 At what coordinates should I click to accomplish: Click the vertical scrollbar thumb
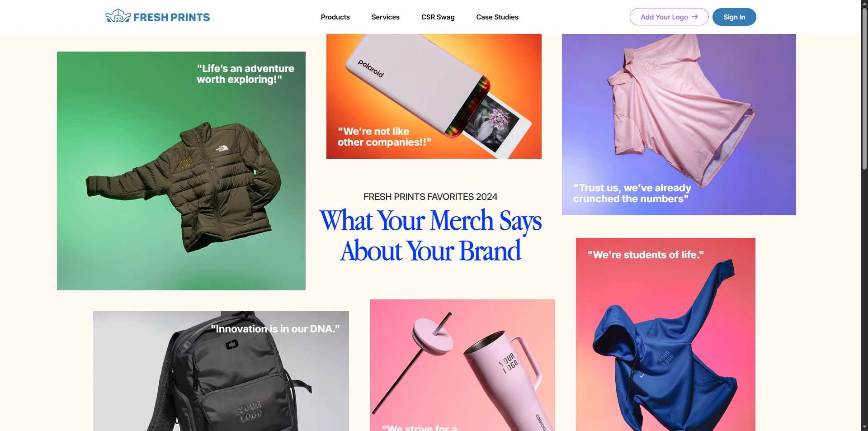pos(864,89)
